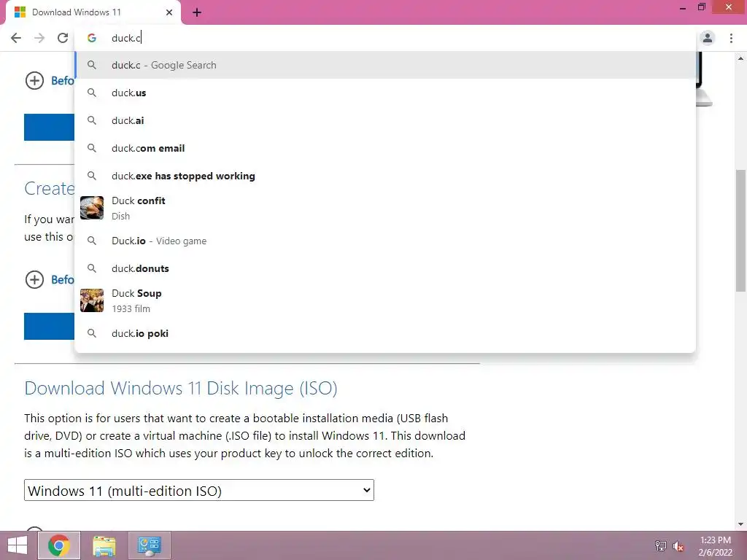Click the Duck Soup film poster thumbnail
This screenshot has height=560, width=747.
91,300
